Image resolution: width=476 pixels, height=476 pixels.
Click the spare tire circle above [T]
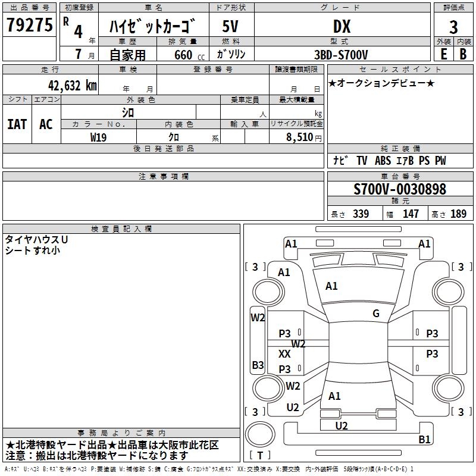[x=260, y=434]
